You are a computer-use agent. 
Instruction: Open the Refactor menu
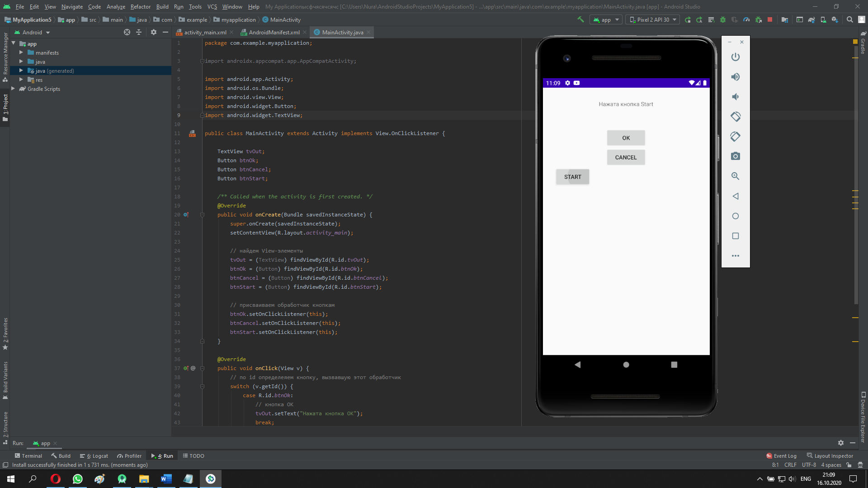(140, 6)
